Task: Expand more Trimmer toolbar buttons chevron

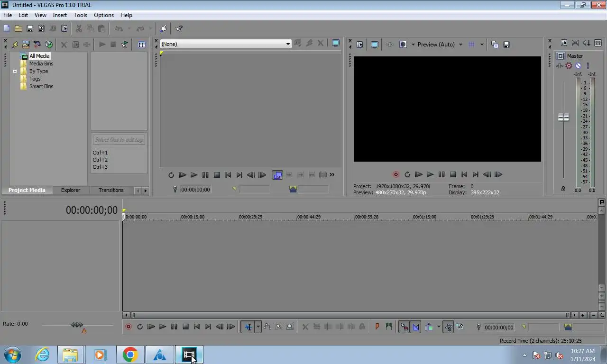Action: pos(332,175)
